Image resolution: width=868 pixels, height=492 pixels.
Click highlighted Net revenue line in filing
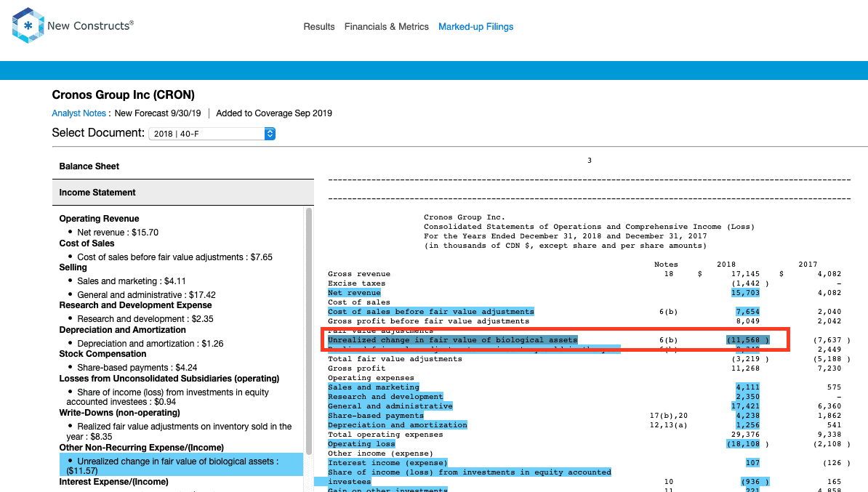pos(354,293)
